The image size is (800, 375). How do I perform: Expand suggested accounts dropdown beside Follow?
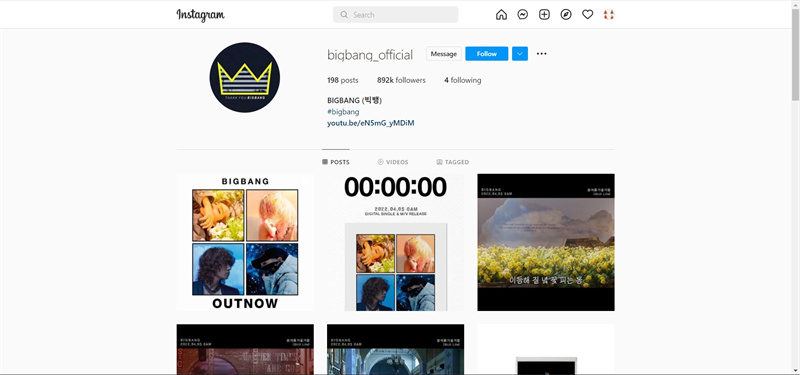coord(520,54)
